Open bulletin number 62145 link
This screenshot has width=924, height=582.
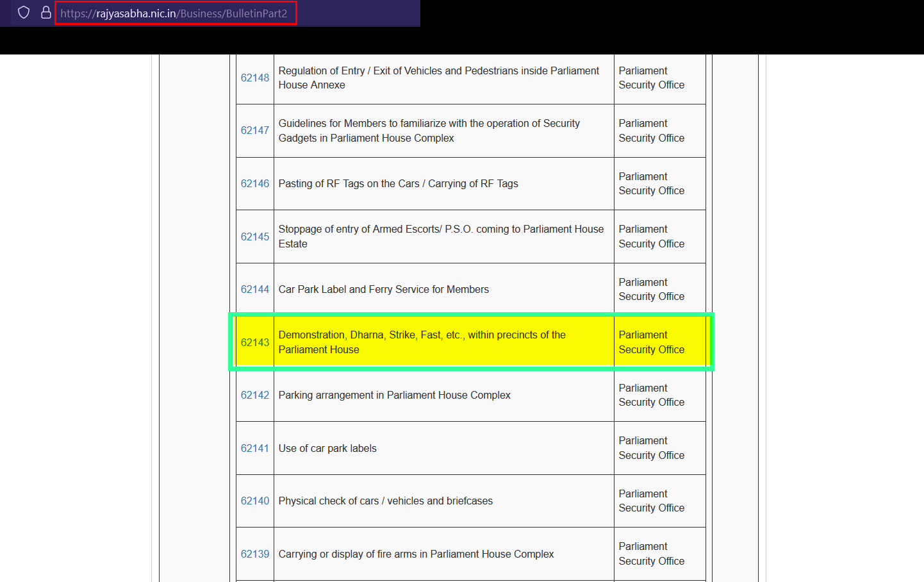255,237
